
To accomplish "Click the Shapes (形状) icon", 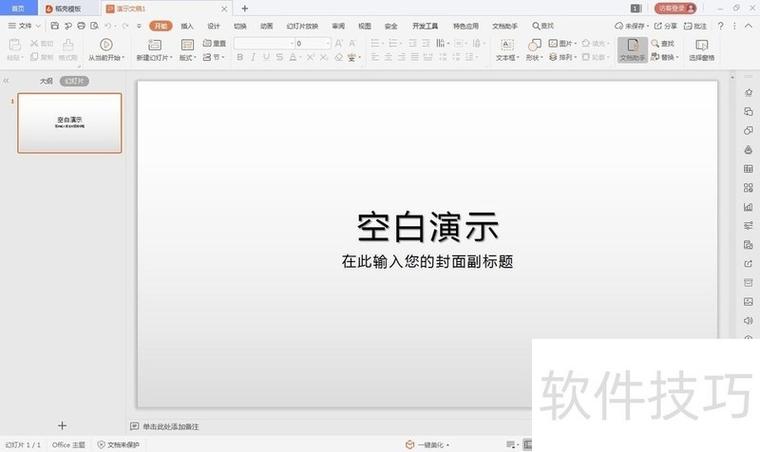I will click(x=534, y=45).
